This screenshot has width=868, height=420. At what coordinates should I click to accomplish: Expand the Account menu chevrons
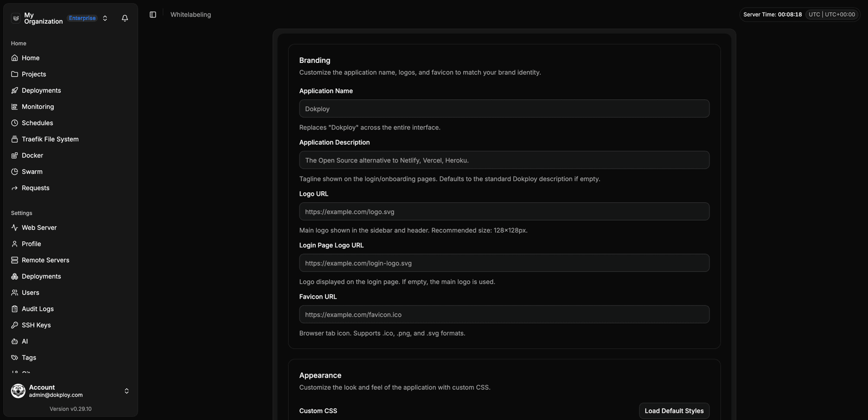coord(126,391)
